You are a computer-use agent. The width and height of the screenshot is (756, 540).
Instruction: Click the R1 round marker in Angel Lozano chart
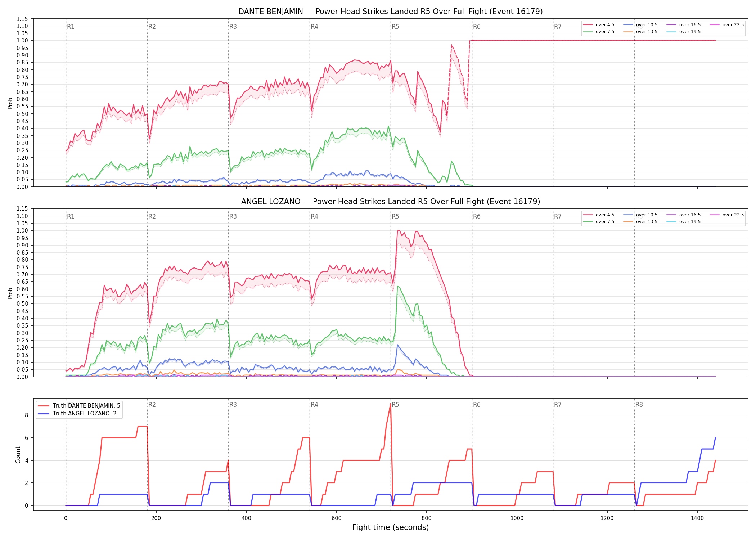(71, 216)
